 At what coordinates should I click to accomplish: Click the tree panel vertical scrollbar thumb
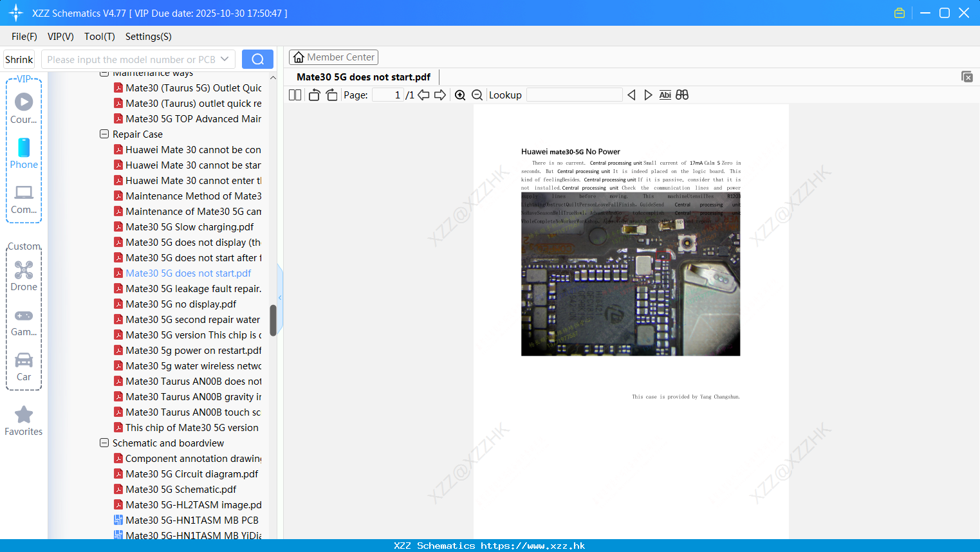[273, 320]
